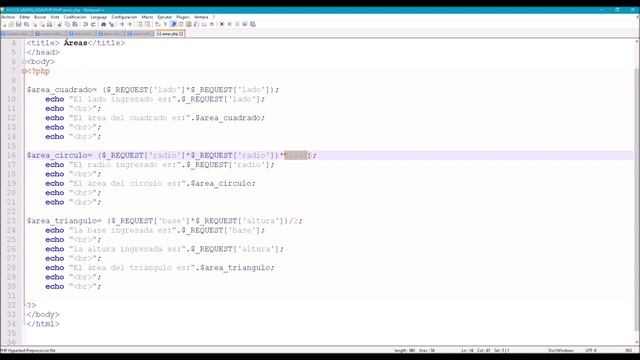Click the Save All toolbar icon
This screenshot has width=640, height=360.
tap(26, 24)
